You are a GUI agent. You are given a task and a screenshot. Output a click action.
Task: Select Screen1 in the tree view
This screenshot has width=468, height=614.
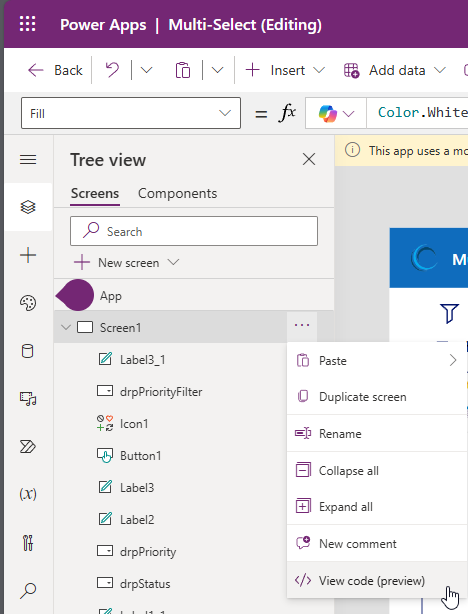120,327
